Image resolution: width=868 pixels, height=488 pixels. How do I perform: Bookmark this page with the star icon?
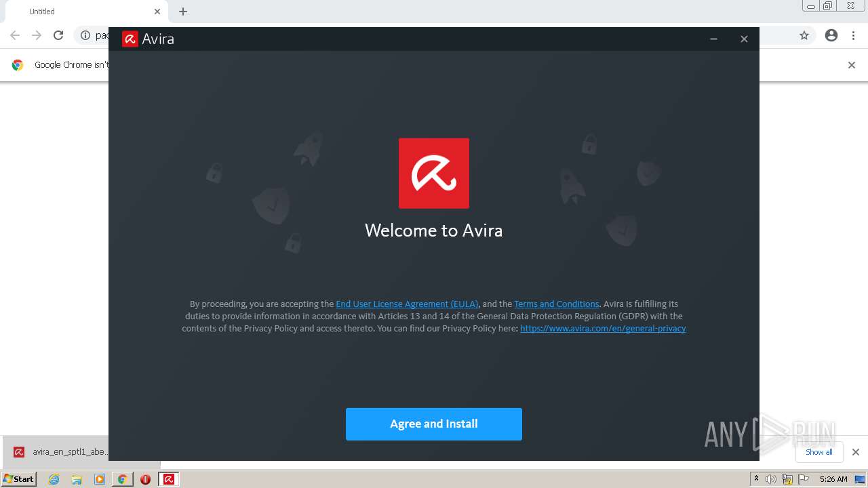click(x=804, y=35)
